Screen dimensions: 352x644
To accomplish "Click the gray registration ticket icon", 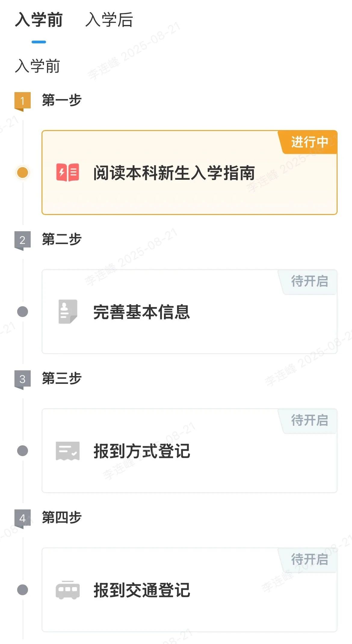I will tap(68, 451).
